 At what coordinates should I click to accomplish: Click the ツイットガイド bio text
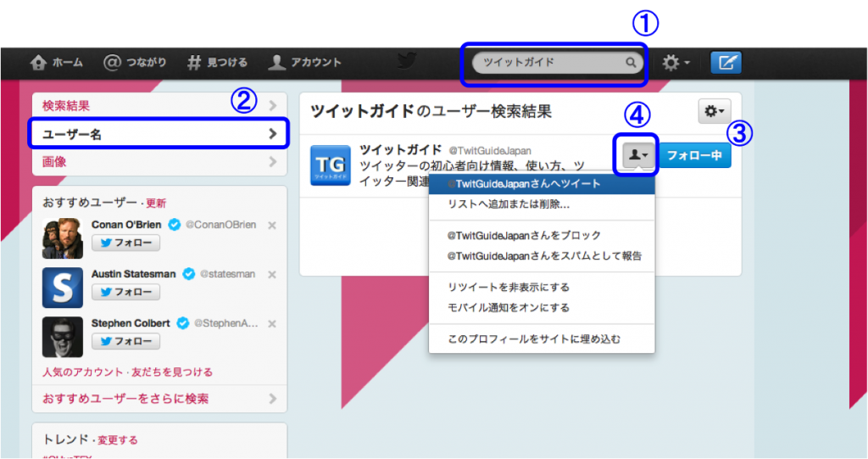point(472,173)
